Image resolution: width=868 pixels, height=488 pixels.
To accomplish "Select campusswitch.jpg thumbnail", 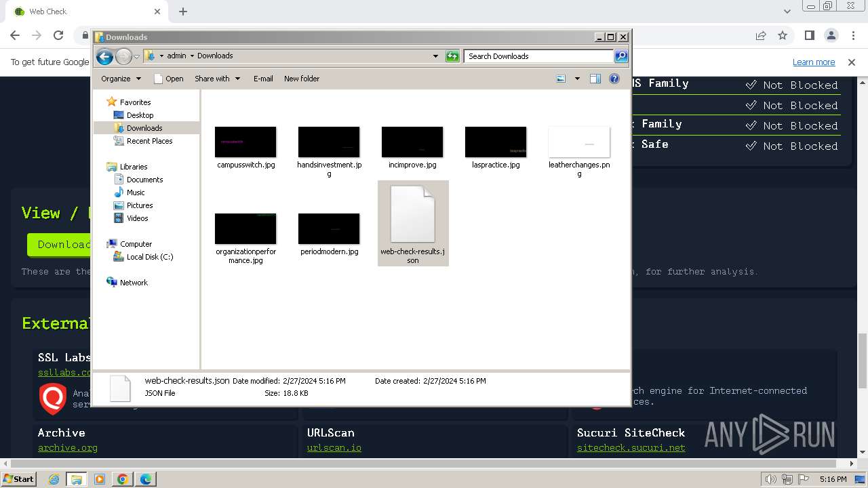I will click(x=245, y=142).
